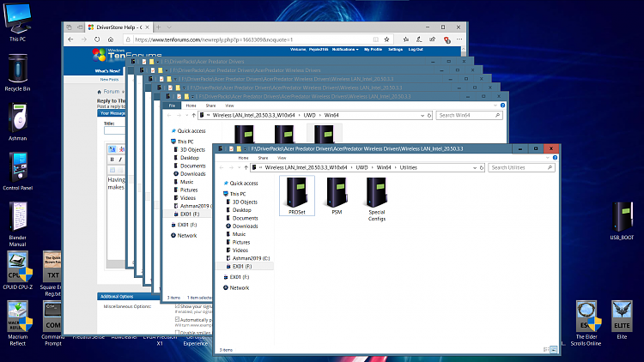The width and height of the screenshot is (644, 362).
Task: Open the PSM folder
Action: pos(337,196)
